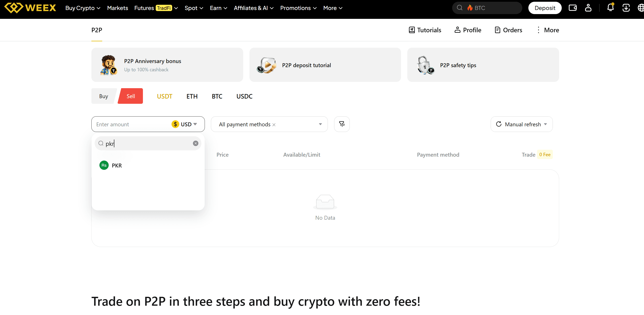Viewport: 644px width, 315px height.
Task: Click the Tutorials book icon
Action: point(411,30)
